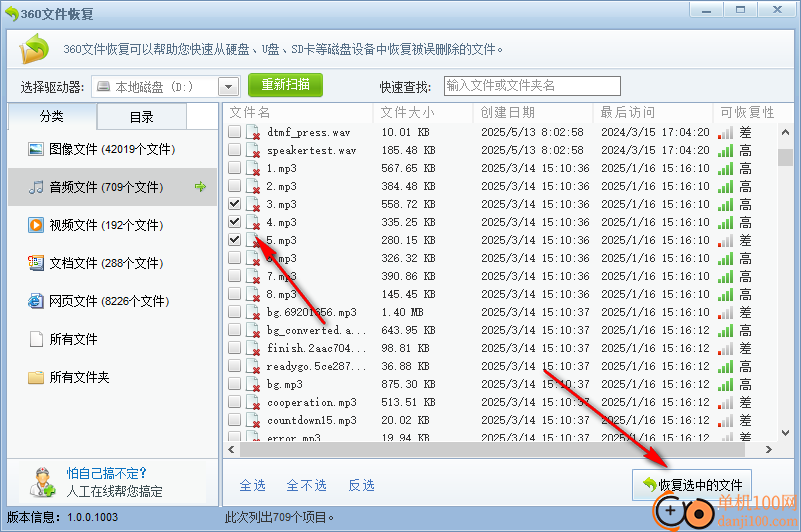Click recoverability signal bars for speakertest.wav

point(725,150)
